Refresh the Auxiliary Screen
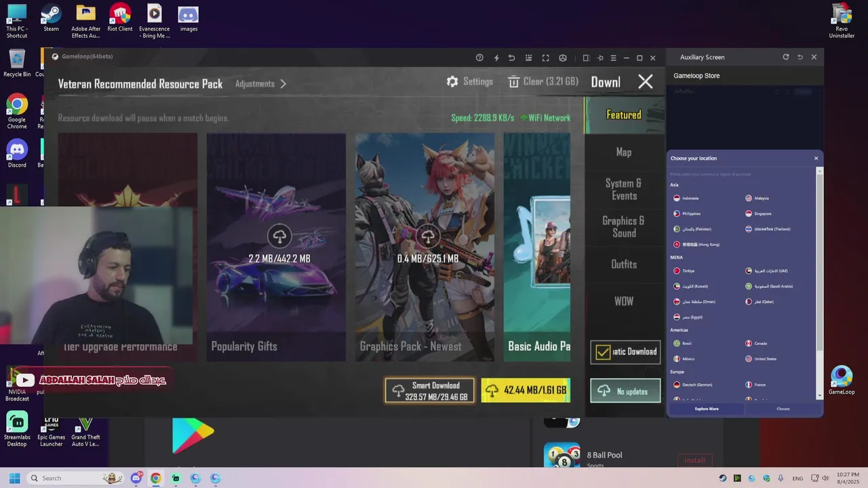Viewport: 868px width, 488px height. point(786,57)
